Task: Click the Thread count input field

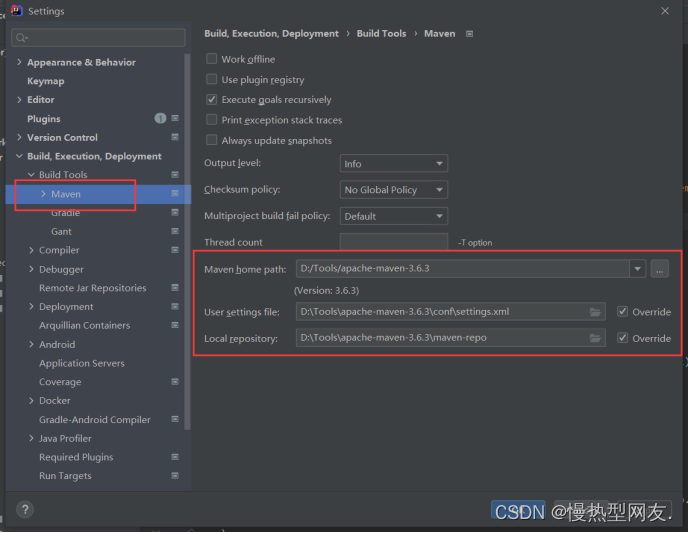Action: click(394, 242)
